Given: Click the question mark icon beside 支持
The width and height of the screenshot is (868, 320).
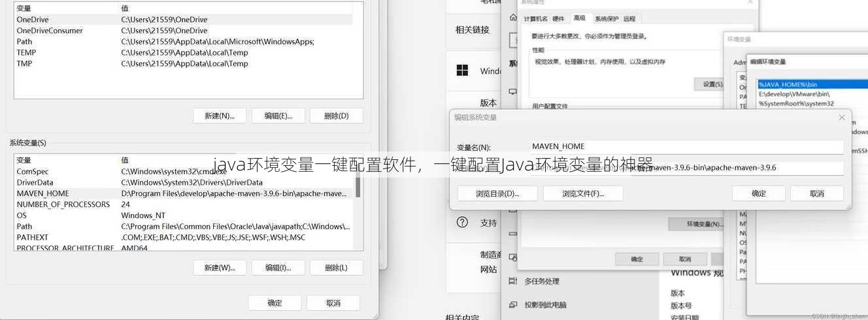Looking at the screenshot, I should (462, 222).
